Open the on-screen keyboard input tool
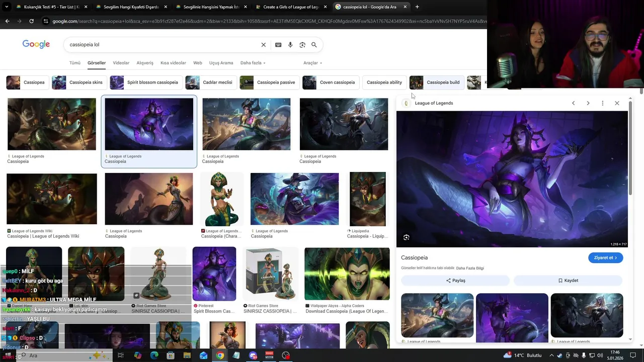 pyautogui.click(x=278, y=45)
